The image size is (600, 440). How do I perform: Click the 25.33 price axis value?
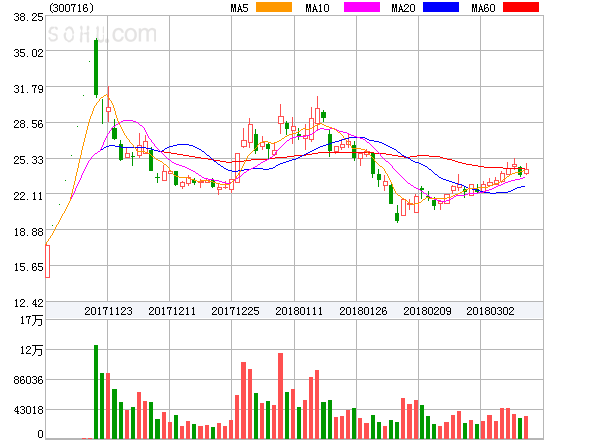(28, 160)
